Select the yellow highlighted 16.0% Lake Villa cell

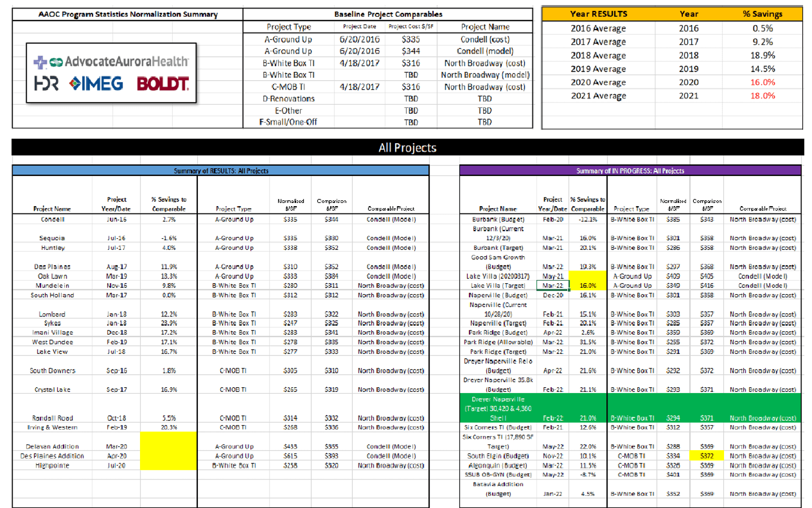coord(588,286)
